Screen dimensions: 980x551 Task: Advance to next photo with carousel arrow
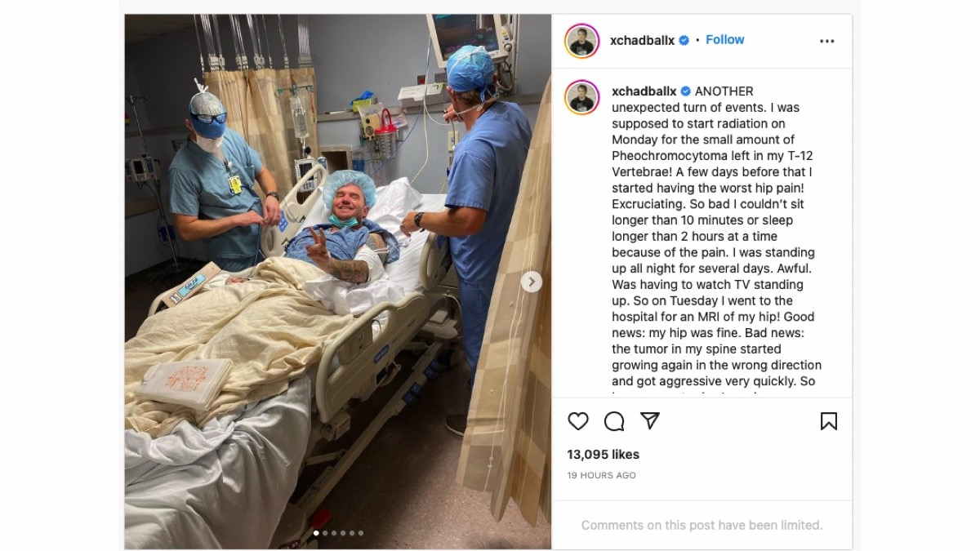click(x=532, y=282)
